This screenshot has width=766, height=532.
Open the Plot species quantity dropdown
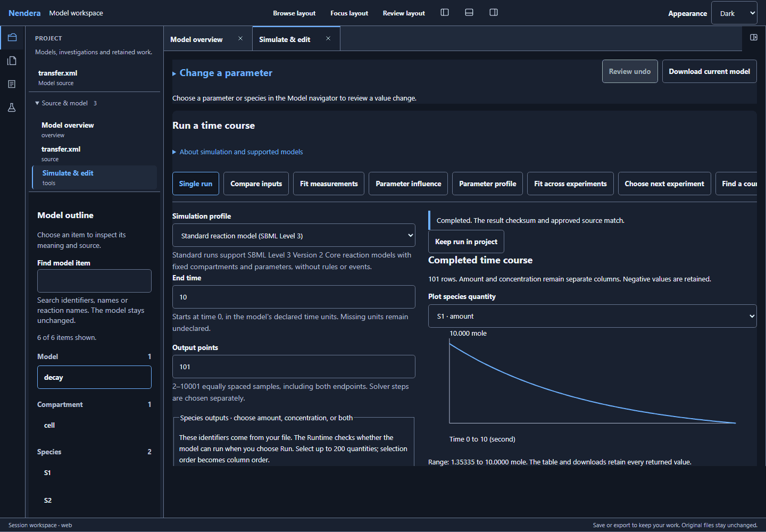click(592, 316)
